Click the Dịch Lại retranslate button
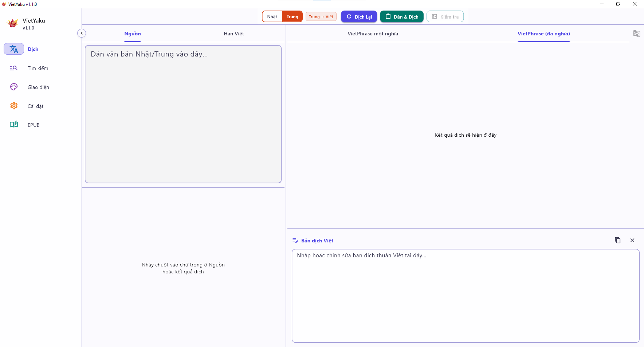644x347 pixels. (x=359, y=17)
